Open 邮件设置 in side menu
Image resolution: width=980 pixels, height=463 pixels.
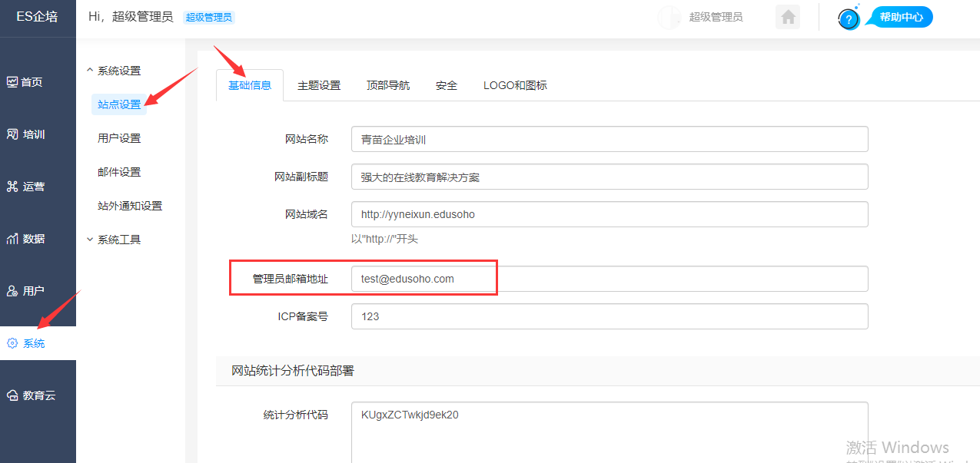pyautogui.click(x=119, y=172)
